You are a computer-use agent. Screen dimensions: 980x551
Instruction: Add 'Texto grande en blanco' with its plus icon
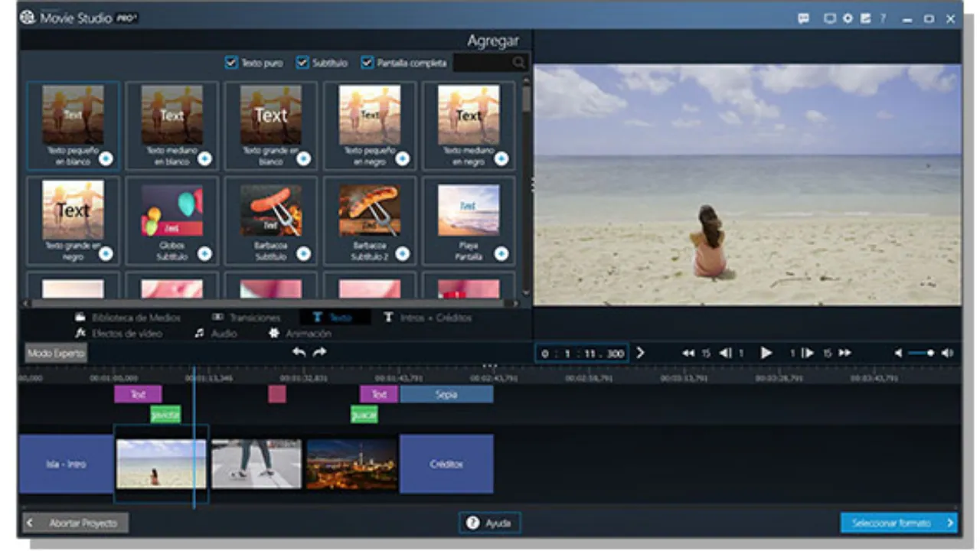(303, 158)
